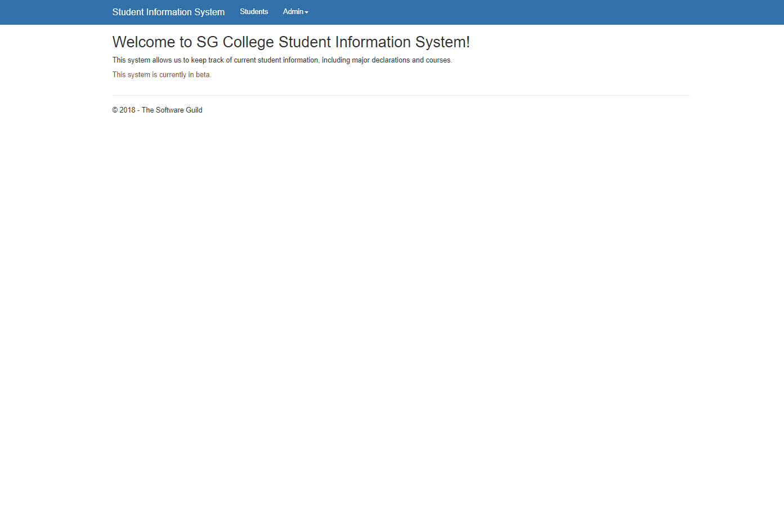Click the phrase keep track in the description
784x532 pixels.
coord(208,60)
